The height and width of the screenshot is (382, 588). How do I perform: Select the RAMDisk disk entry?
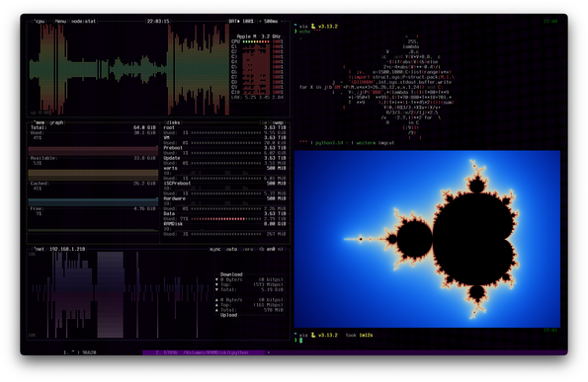click(x=173, y=224)
